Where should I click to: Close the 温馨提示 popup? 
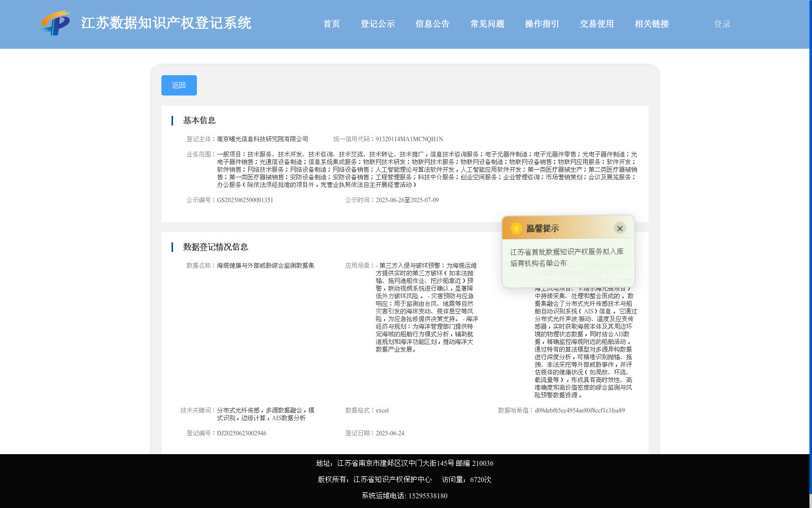(x=620, y=228)
